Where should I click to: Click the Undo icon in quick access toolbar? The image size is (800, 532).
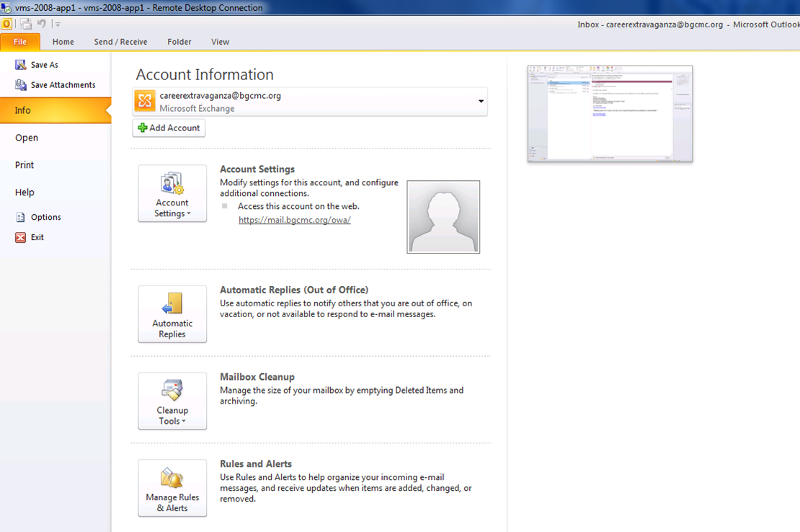41,24
